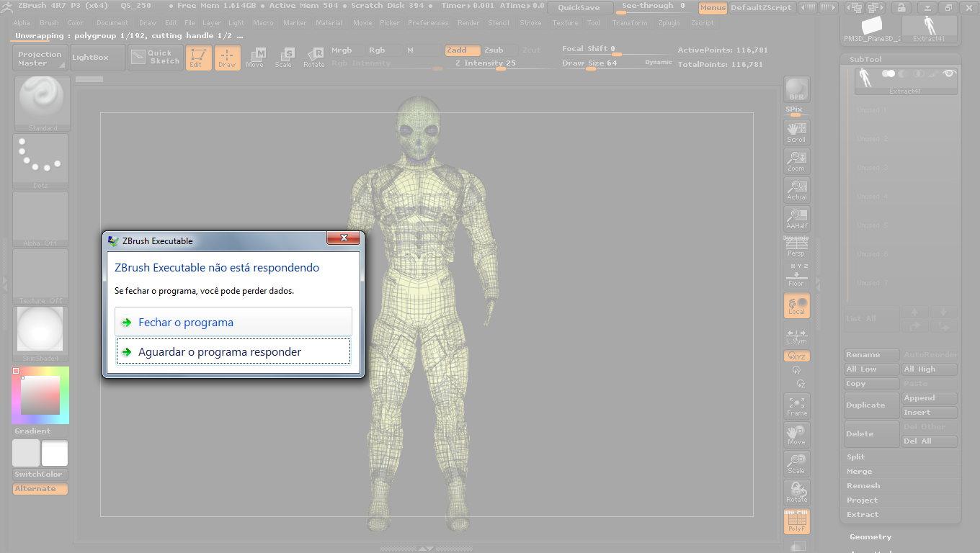Enable Local transformation toggle
The image size is (980, 553).
tap(796, 305)
